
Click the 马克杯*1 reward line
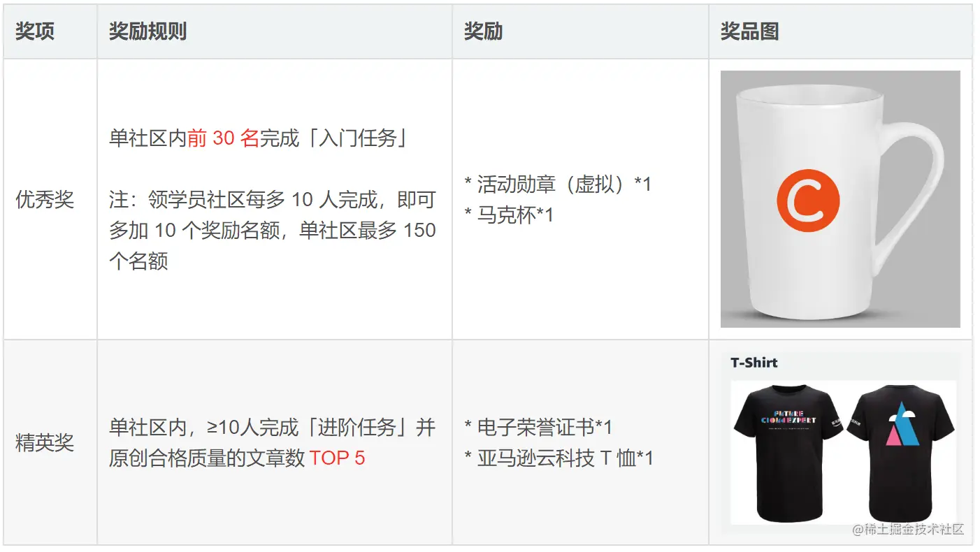509,215
